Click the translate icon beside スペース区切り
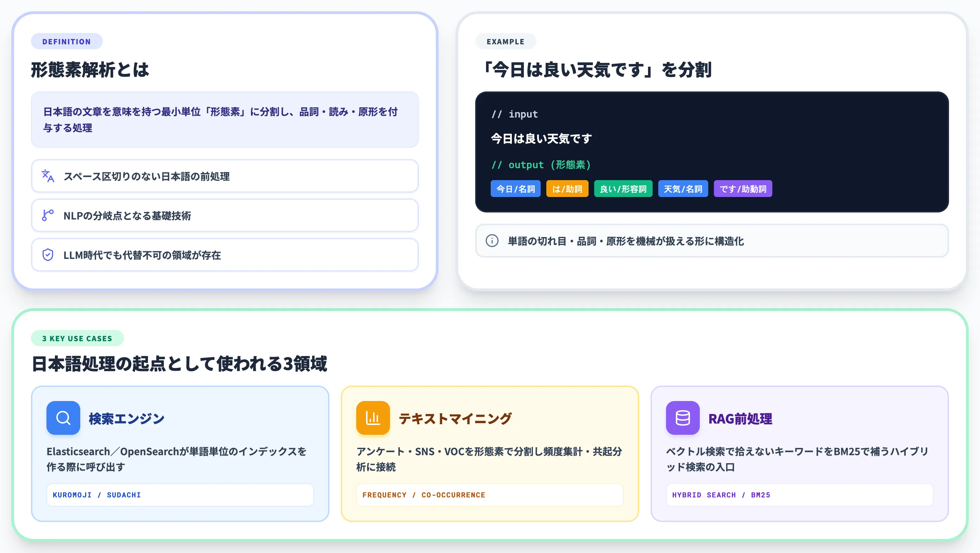Viewport: 980px width, 553px height. (48, 176)
